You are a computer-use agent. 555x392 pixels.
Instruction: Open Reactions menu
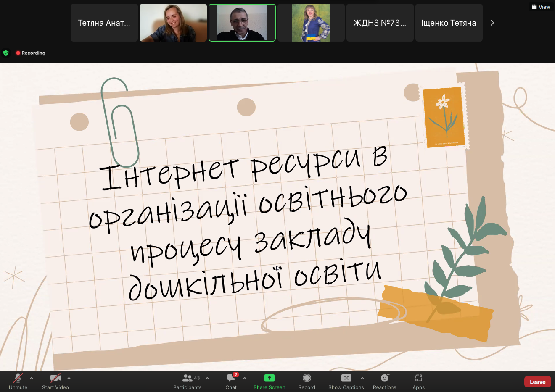coord(385,381)
